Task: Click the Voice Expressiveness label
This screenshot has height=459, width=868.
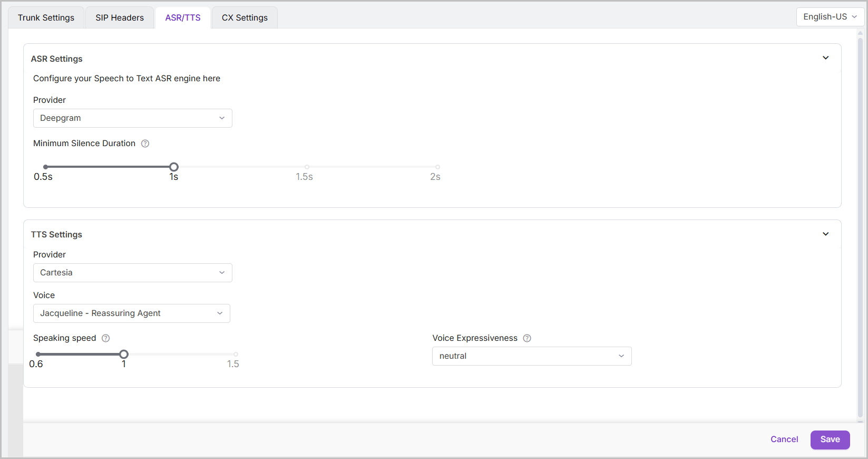Action: point(475,338)
